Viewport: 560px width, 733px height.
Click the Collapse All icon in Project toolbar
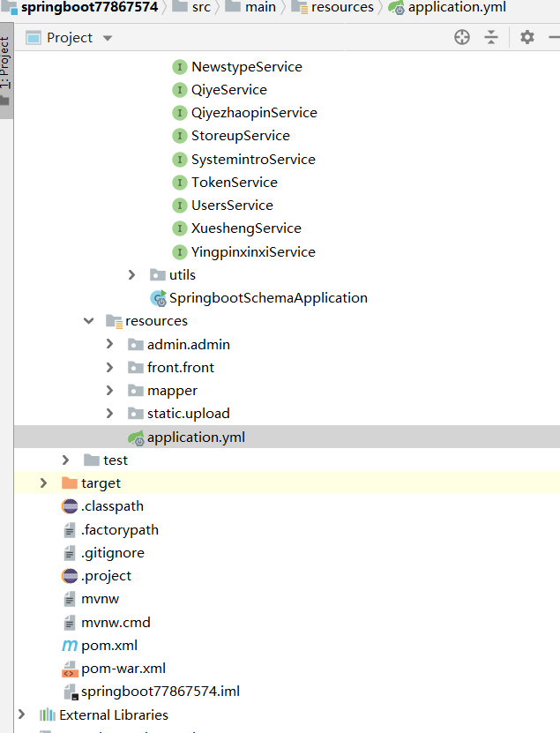491,37
